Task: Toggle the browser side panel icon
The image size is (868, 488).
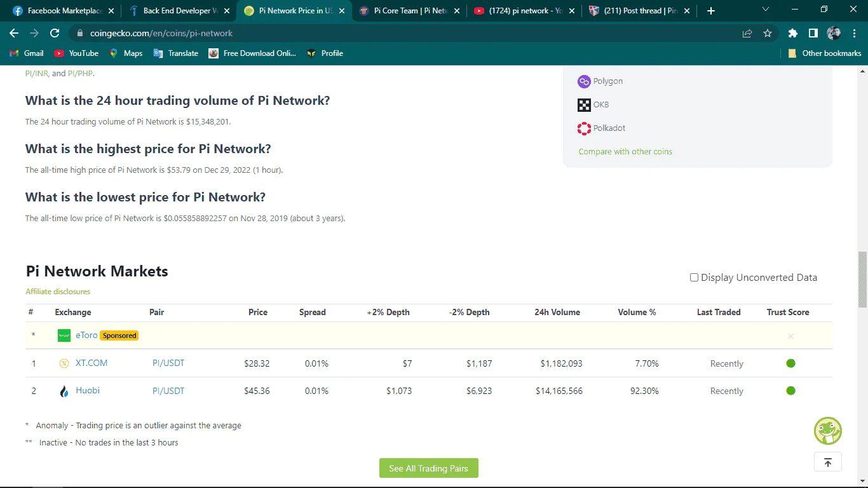Action: tap(813, 33)
